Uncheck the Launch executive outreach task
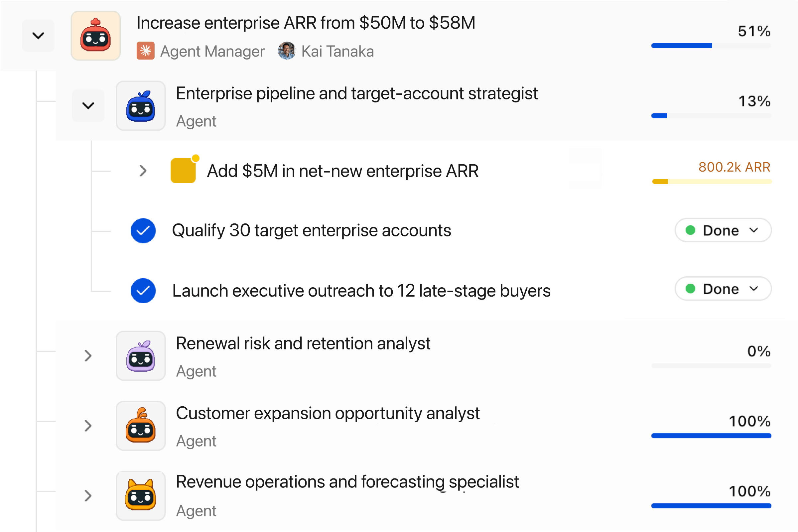This screenshot has height=532, width=798. pyautogui.click(x=143, y=291)
